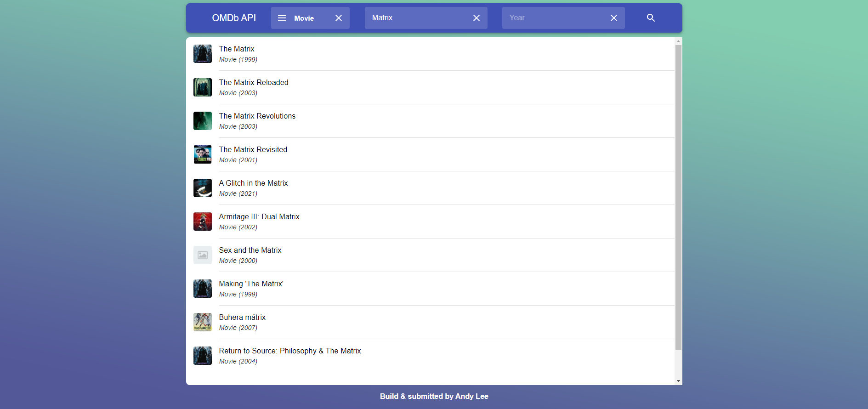Click 'Movie (2007)' subtitle text
868x409 pixels.
238,328
